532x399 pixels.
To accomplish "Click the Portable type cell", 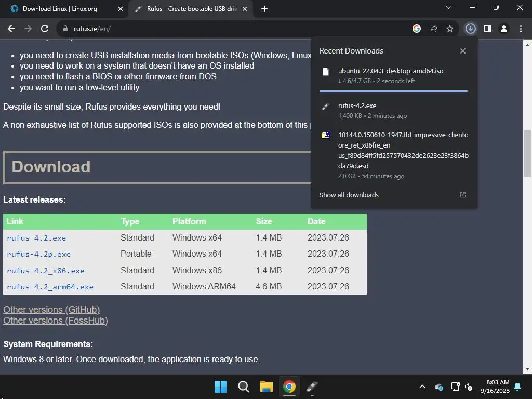I will point(136,254).
